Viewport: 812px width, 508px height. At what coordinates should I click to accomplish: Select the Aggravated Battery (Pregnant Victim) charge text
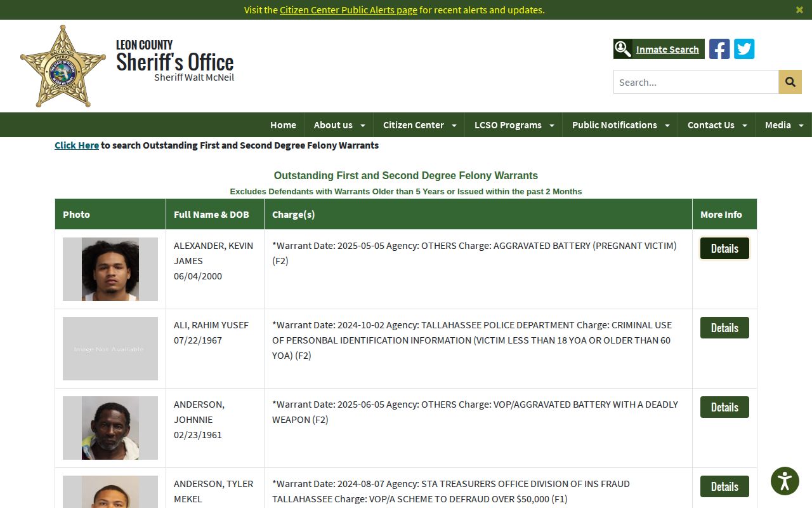(475, 253)
